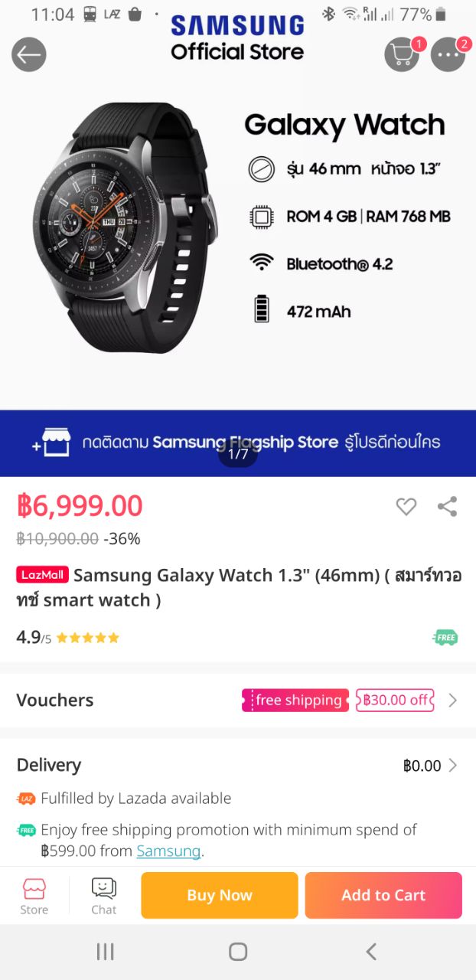This screenshot has height=980, width=476.
Task: Tap the 4.9 star rating
Action: pos(68,637)
